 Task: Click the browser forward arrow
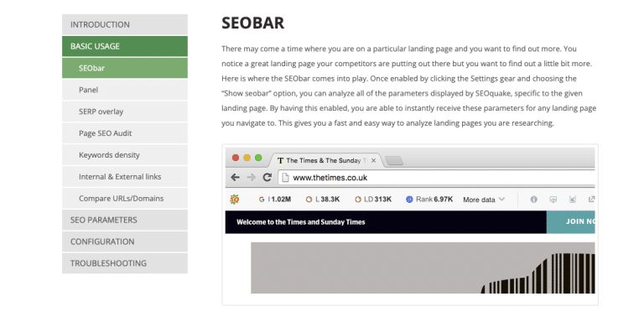tap(251, 178)
